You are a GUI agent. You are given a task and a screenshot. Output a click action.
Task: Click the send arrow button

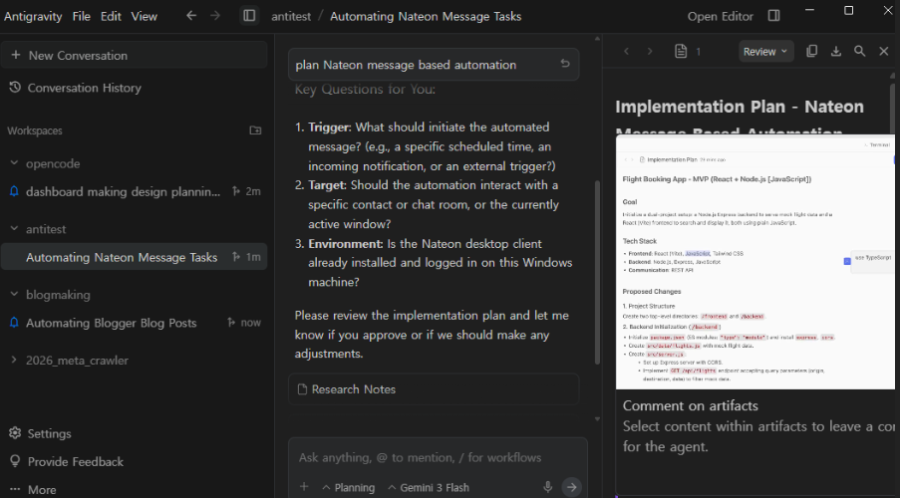[x=572, y=487]
